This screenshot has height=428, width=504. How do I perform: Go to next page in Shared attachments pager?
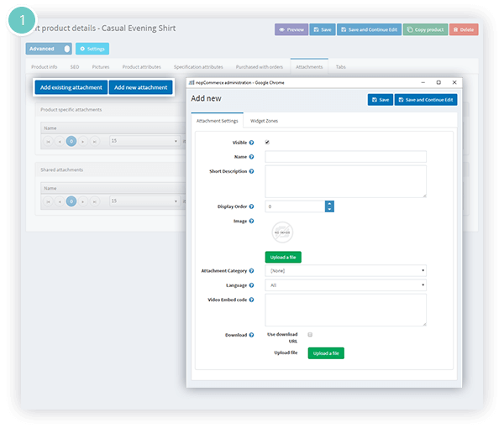coord(83,201)
